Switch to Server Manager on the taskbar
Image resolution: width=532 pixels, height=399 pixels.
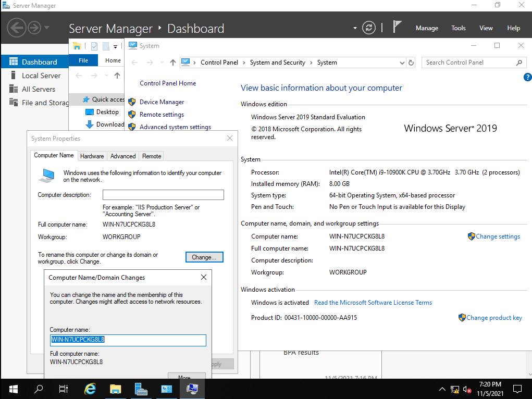(x=141, y=389)
